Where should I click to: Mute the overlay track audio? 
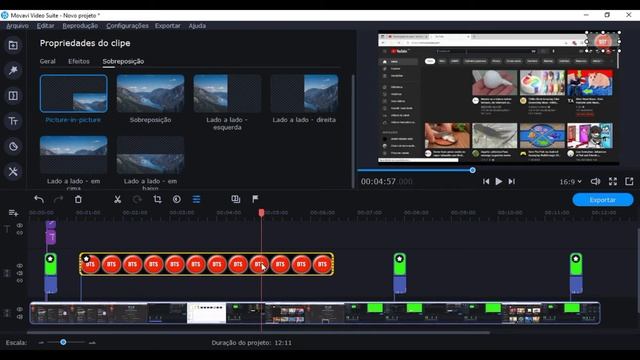click(x=20, y=273)
